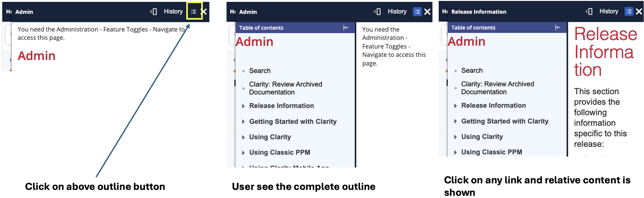Click the dock-panel icon in the middle screenshot
The height and width of the screenshot is (198, 644).
click(377, 12)
